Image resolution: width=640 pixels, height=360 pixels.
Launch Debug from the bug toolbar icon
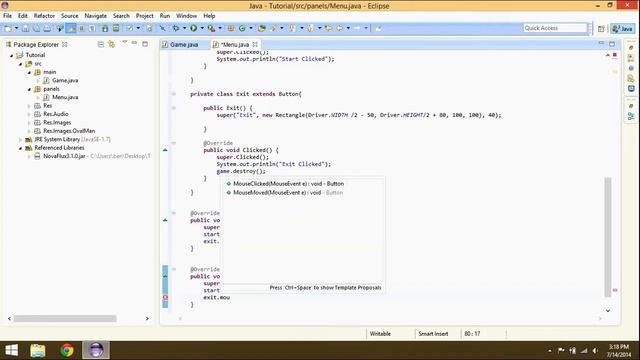pos(176,28)
